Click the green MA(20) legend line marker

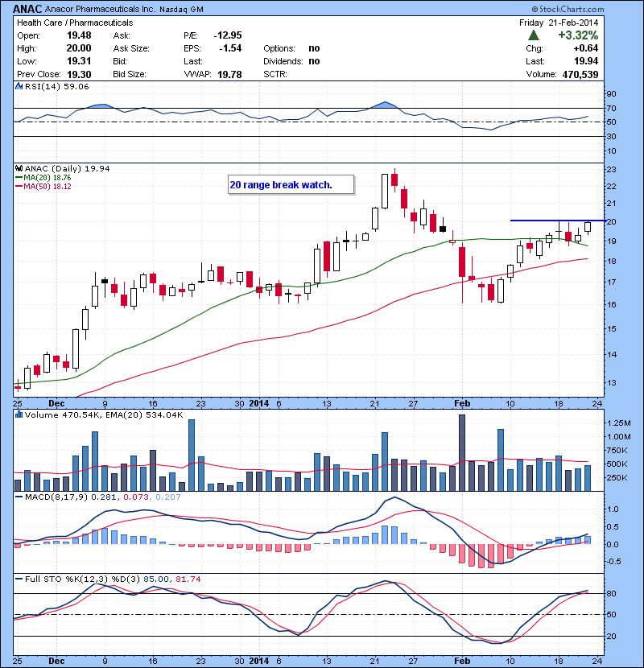click(x=19, y=178)
